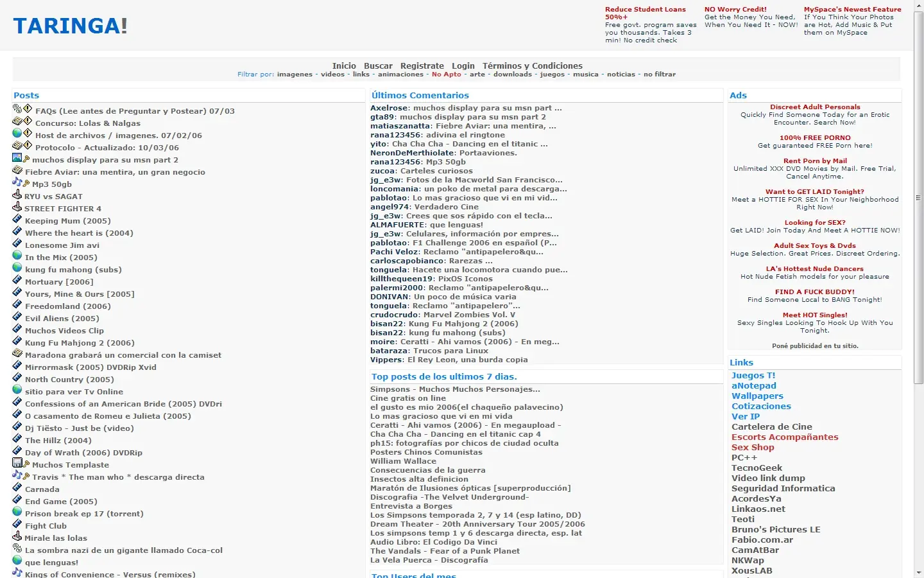Click the video icon beside 'Muchos Videos Clip'

17,329
